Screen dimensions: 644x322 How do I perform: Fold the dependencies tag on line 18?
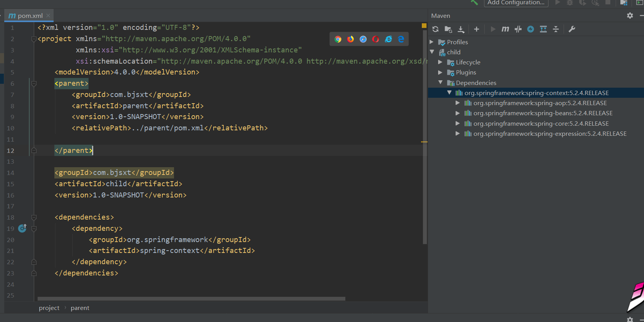click(x=34, y=217)
